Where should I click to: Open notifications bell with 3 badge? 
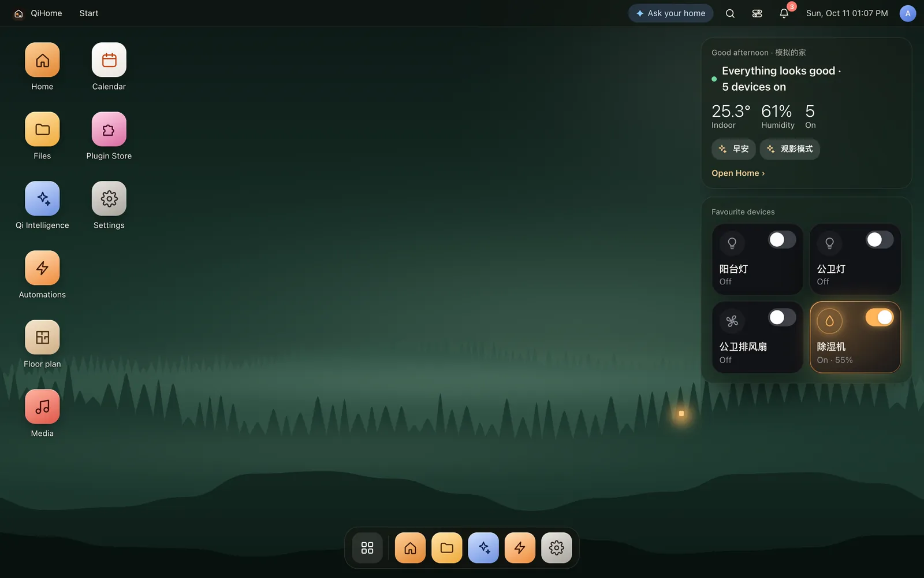(784, 13)
